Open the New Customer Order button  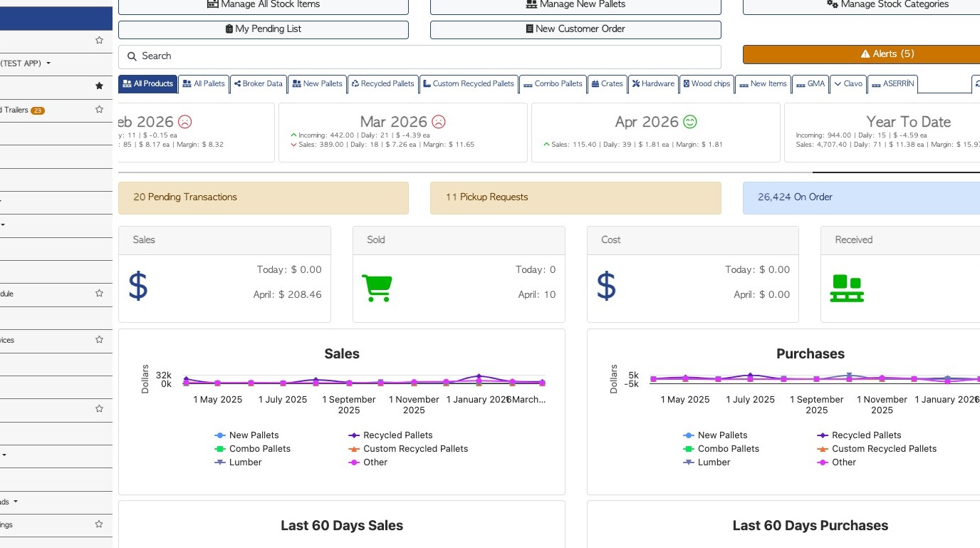tap(575, 29)
